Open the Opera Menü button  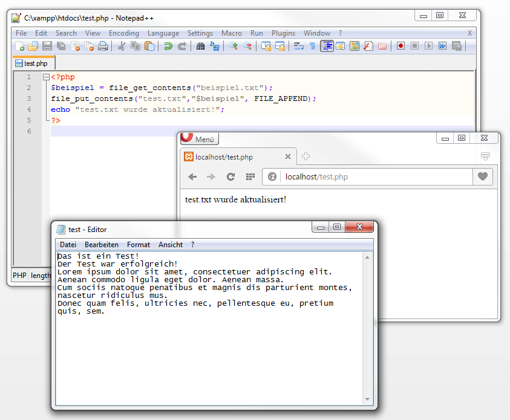tap(200, 139)
